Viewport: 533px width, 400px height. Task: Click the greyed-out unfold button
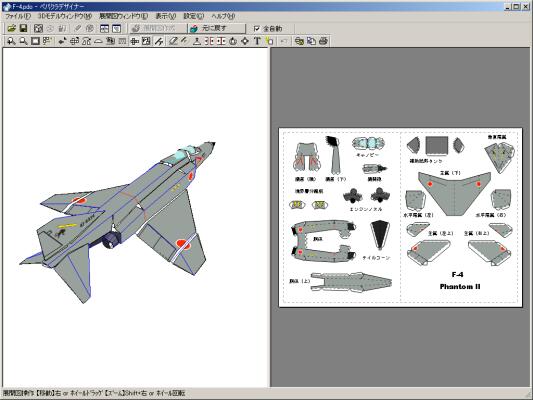[x=158, y=29]
